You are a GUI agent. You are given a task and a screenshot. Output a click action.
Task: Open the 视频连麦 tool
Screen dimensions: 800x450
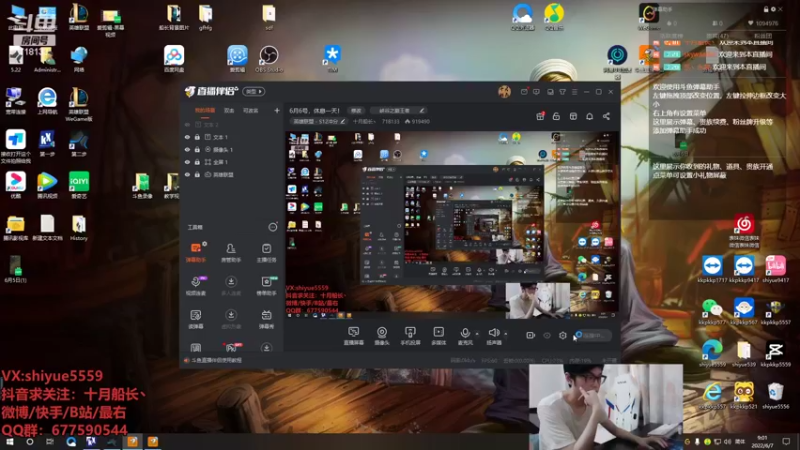(x=196, y=286)
